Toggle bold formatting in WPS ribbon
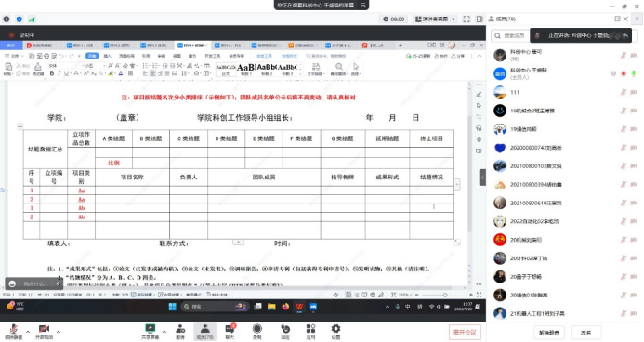Image resolution: width=644 pixels, height=342 pixels. [52, 73]
